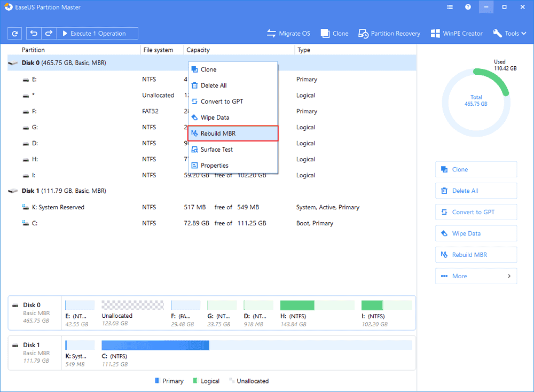Click the Disk 1 drive icon in list

[x=13, y=191]
